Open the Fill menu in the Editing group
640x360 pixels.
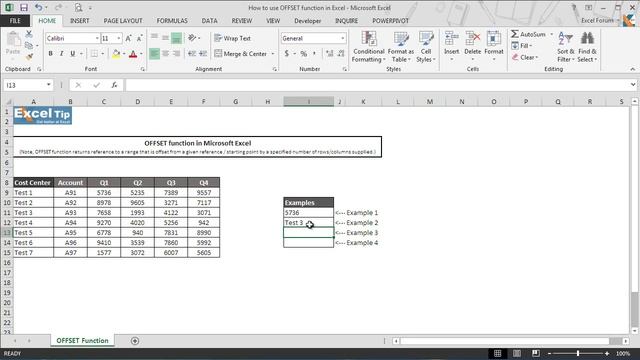coord(522,46)
